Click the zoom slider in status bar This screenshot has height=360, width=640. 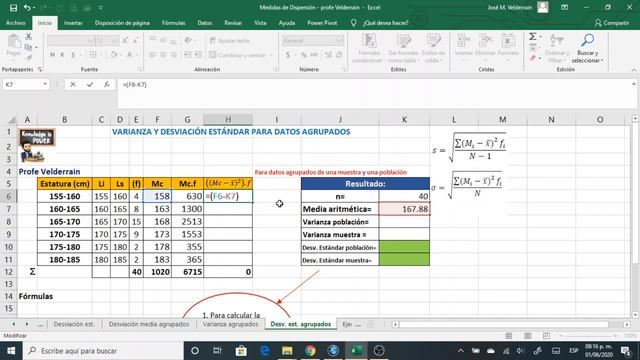(587, 336)
